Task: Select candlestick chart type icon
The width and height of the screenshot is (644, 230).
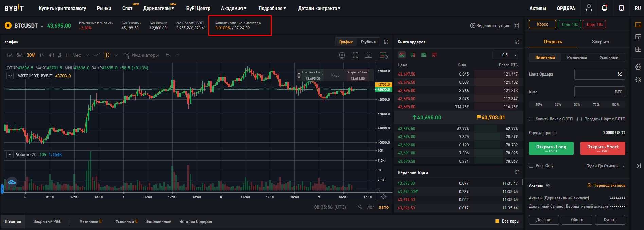Action: click(107, 55)
